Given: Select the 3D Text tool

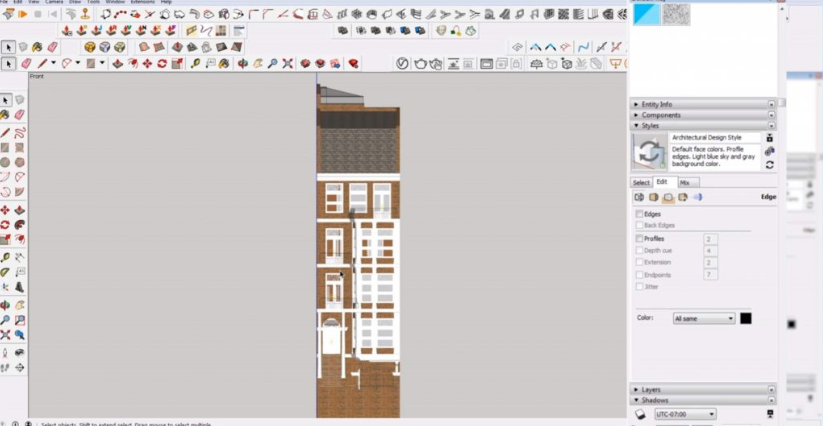Looking at the screenshot, I should click(20, 287).
